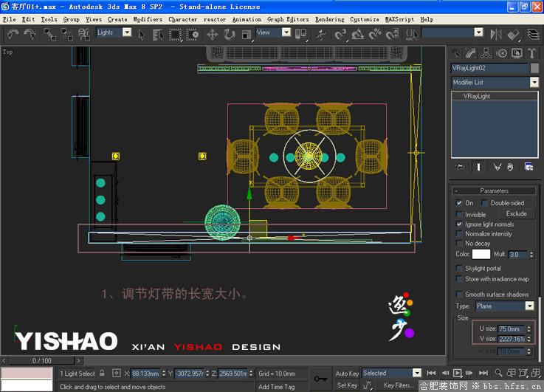Open Select by Name list

tap(158, 35)
